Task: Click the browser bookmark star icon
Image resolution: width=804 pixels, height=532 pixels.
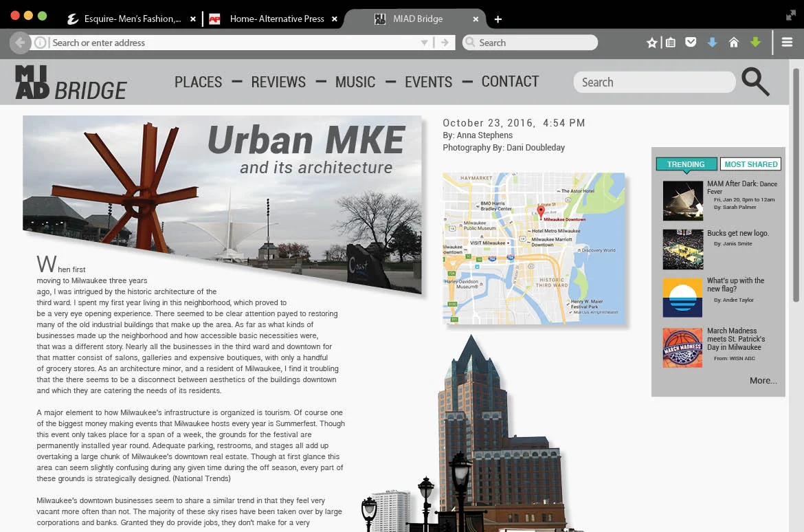Action: click(x=651, y=43)
